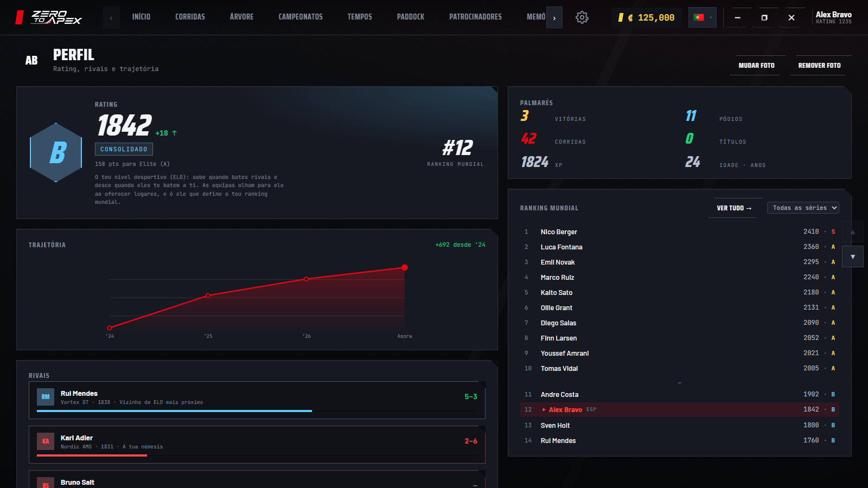Image resolution: width=868 pixels, height=488 pixels.
Task: Click the Karl Adler head-to-head progress bar
Action: [x=257, y=455]
